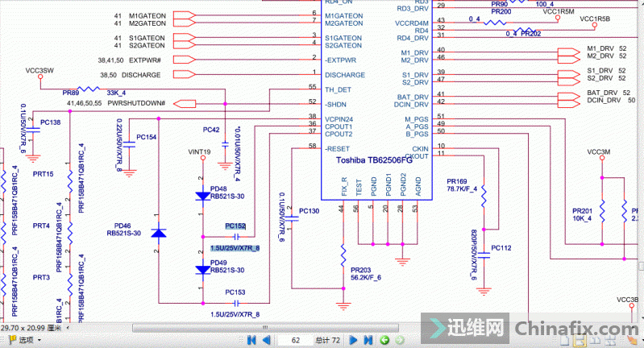Select highlighted continuous page layout icon

pos(580,340)
